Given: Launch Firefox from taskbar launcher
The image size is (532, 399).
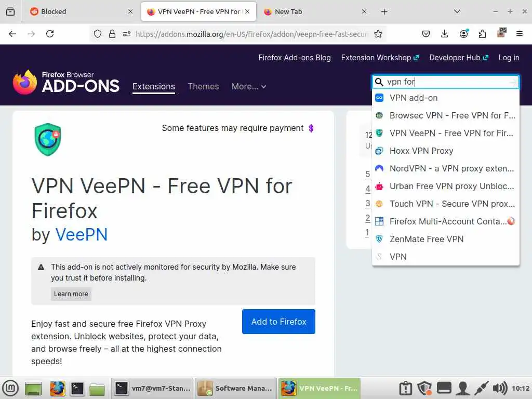Looking at the screenshot, I should [x=57, y=389].
